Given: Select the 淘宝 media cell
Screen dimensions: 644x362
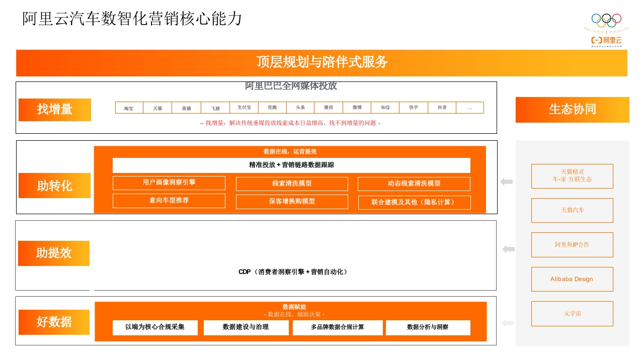Looking at the screenshot, I should point(129,108).
